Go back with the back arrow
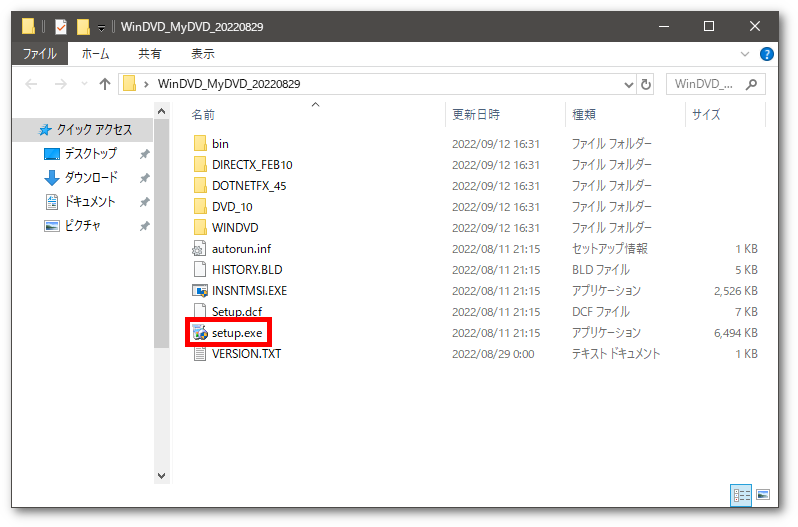Screen dimensions: 798x527 click(x=32, y=84)
